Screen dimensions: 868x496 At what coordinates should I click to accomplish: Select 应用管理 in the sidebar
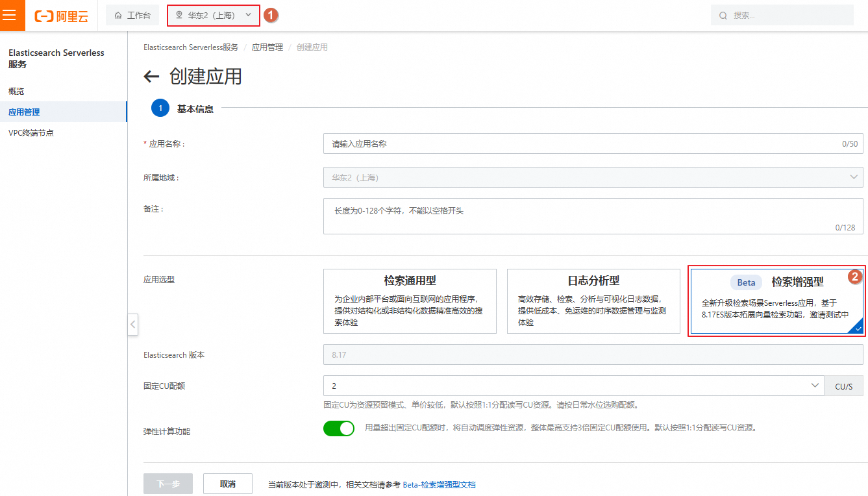[64, 112]
